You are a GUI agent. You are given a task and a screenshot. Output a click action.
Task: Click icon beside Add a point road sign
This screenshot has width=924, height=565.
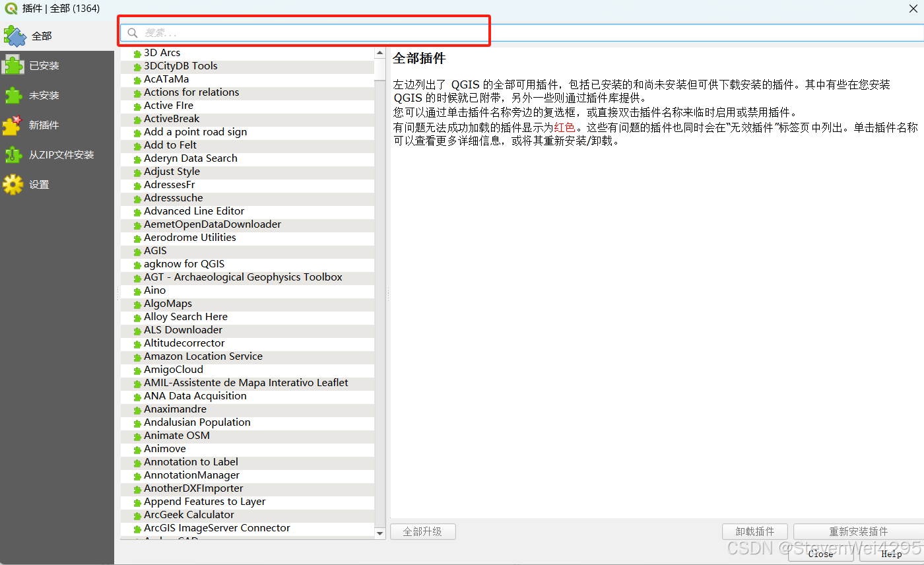[x=137, y=133]
